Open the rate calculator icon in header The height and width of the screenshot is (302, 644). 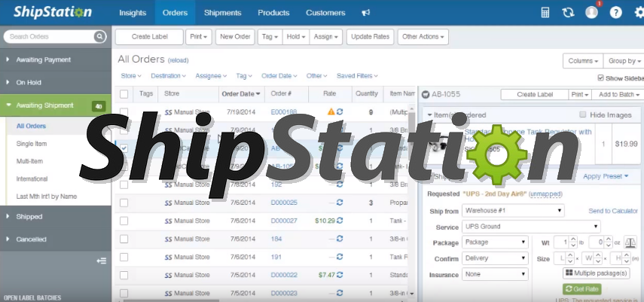545,12
